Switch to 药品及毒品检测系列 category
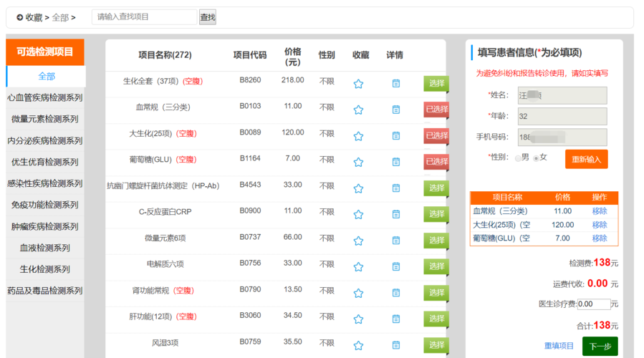This screenshot has height=358, width=644. pyautogui.click(x=45, y=291)
